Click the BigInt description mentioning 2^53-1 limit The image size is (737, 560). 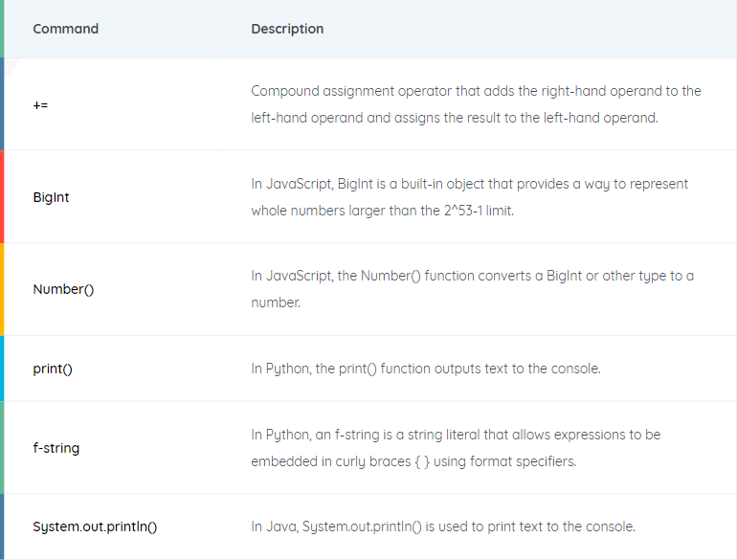pos(469,197)
